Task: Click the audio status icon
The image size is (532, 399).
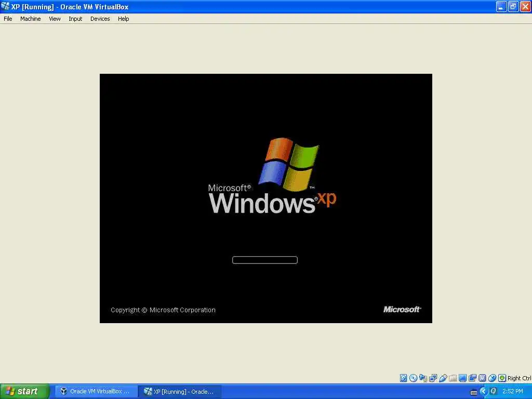Action: pyautogui.click(x=423, y=378)
